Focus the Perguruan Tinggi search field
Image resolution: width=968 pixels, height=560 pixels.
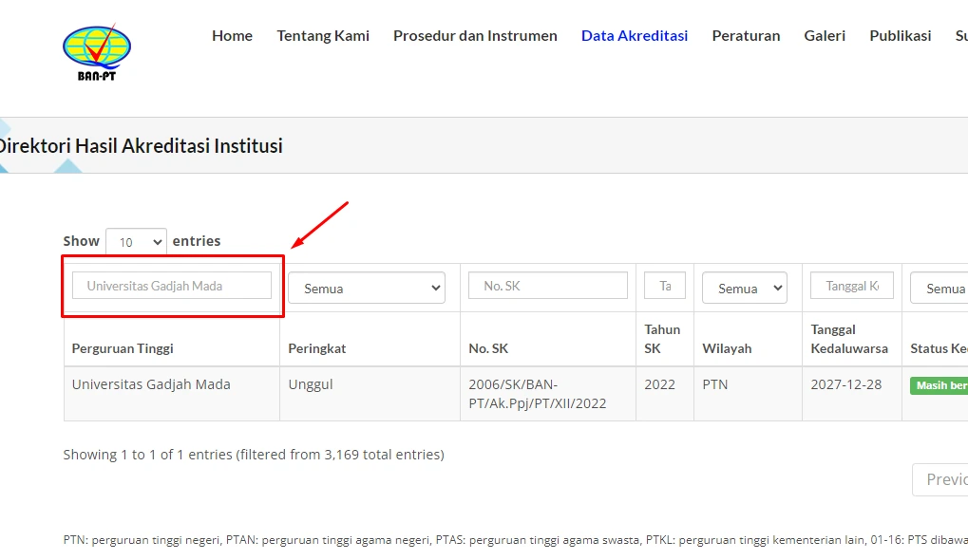[x=172, y=286]
